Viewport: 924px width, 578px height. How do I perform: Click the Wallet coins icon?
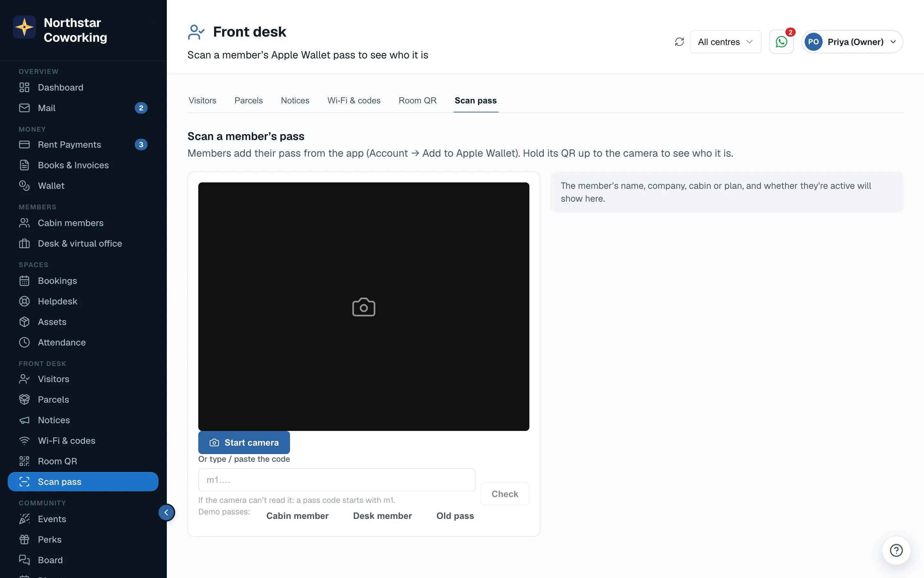coord(24,186)
